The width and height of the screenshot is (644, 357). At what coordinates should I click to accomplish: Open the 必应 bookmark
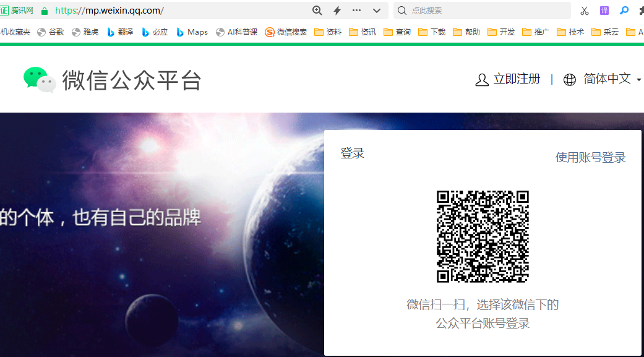click(x=155, y=32)
